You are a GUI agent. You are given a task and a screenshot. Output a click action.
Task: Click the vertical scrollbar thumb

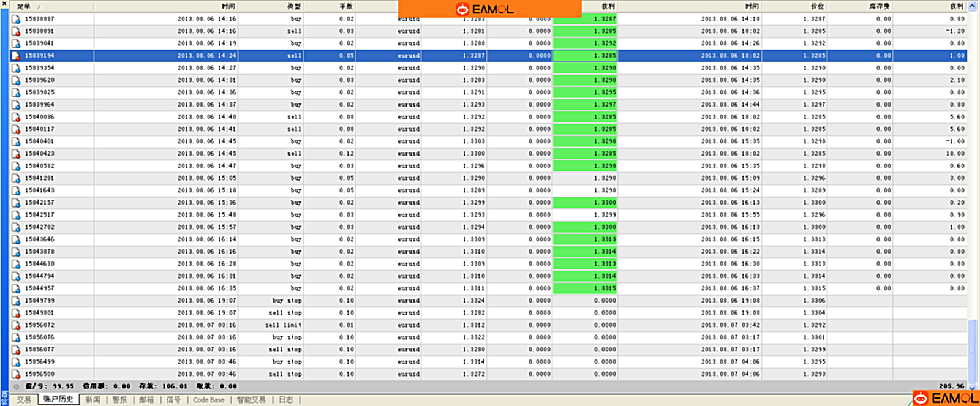tap(973, 351)
